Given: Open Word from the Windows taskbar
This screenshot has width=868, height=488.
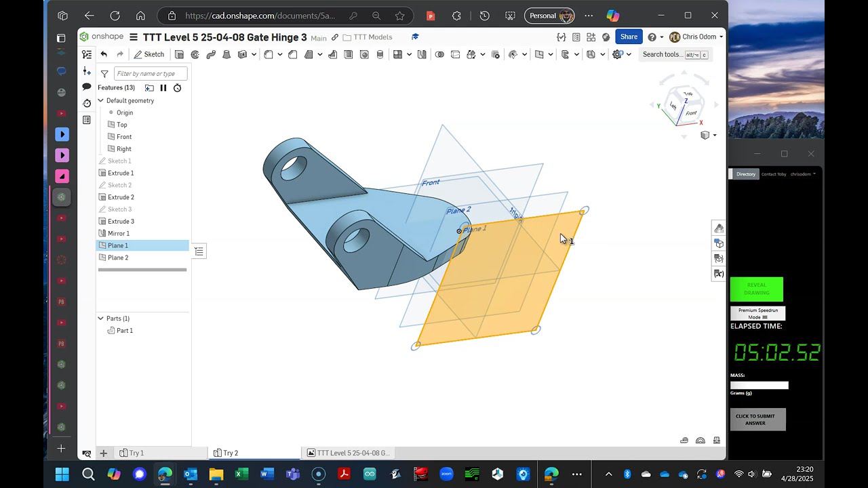Looking at the screenshot, I should (x=267, y=474).
